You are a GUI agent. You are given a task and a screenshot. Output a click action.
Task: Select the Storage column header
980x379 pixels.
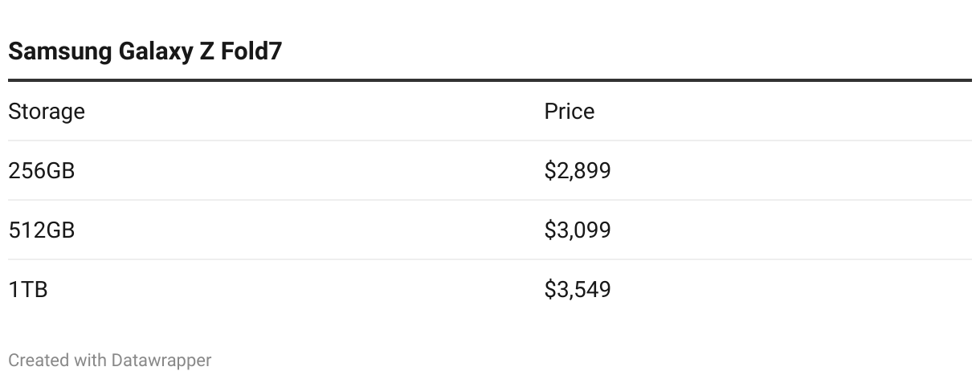pyautogui.click(x=47, y=111)
